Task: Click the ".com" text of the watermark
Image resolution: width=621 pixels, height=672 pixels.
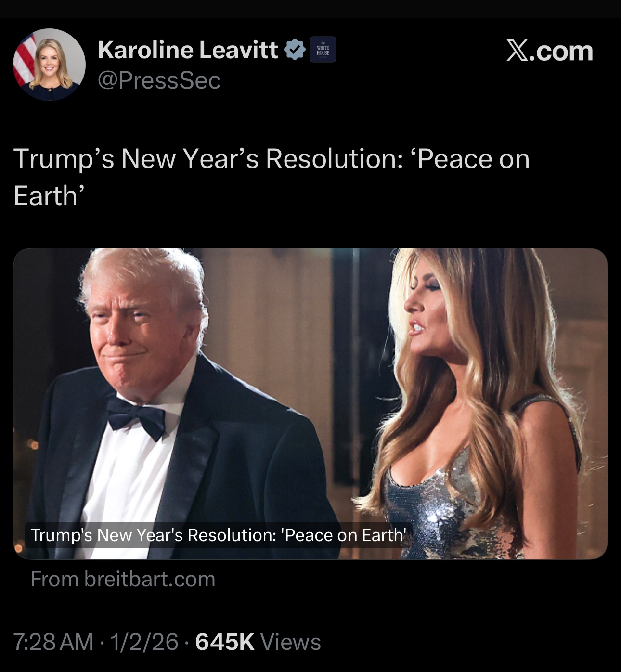Action: [x=560, y=51]
